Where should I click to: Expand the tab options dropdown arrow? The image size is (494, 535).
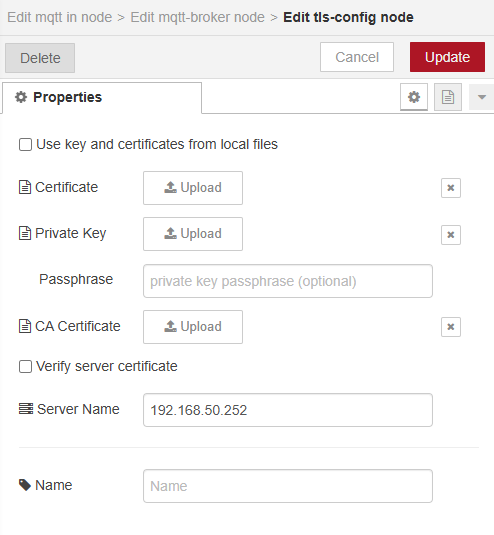point(481,97)
